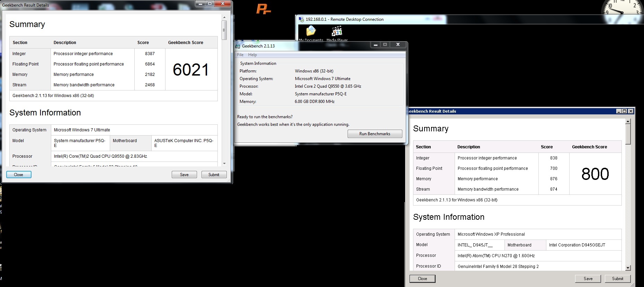Click Integer score 8387
This screenshot has width=644, height=287.
coord(150,54)
